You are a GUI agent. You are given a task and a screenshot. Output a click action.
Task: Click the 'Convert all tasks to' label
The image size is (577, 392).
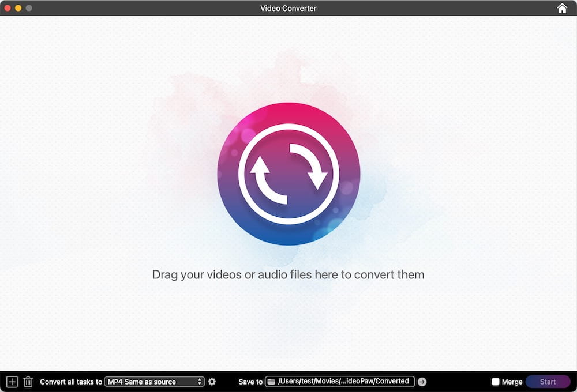coord(69,381)
